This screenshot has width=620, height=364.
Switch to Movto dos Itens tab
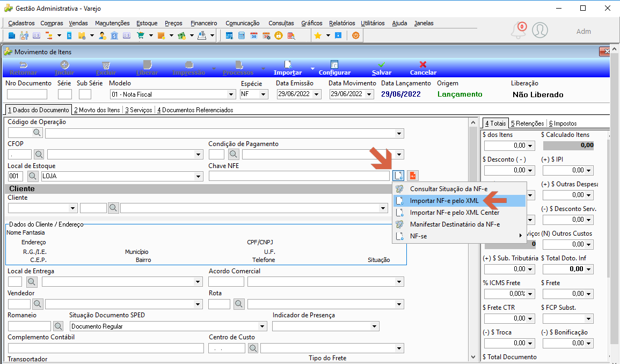click(97, 110)
